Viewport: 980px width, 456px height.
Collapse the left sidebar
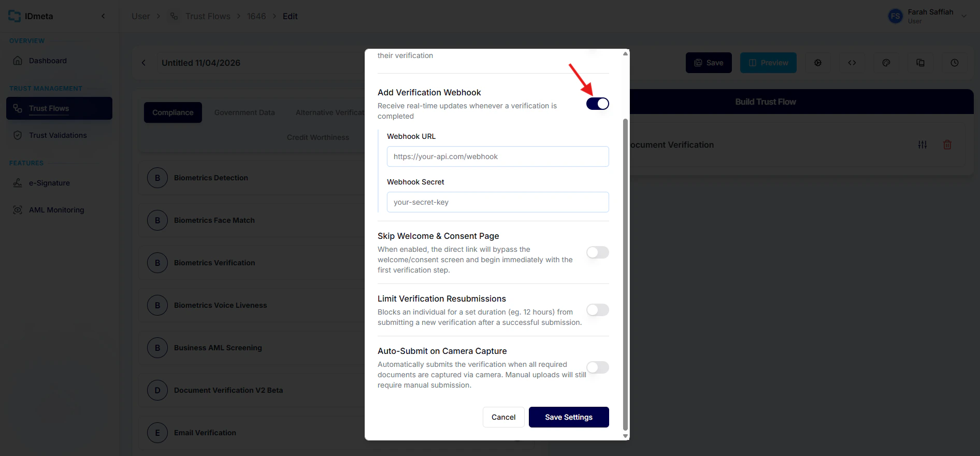(x=103, y=16)
